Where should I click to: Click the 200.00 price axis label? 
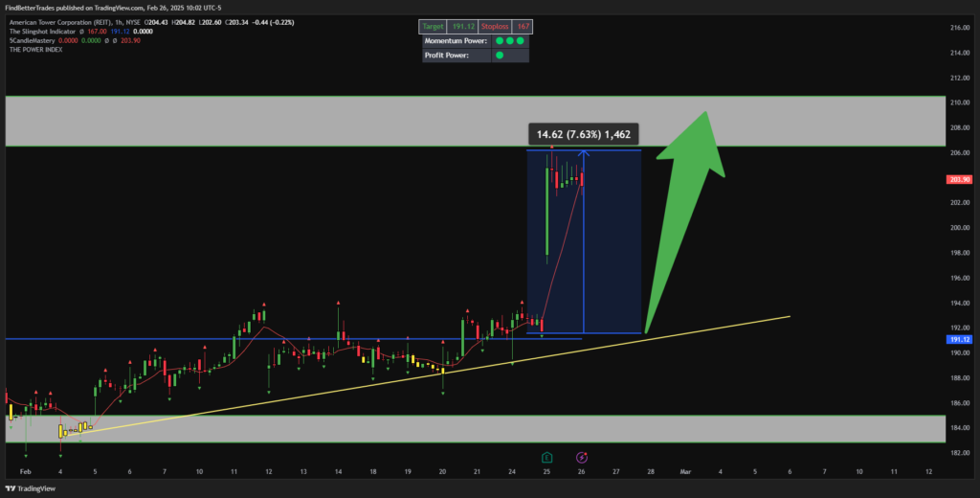click(959, 228)
